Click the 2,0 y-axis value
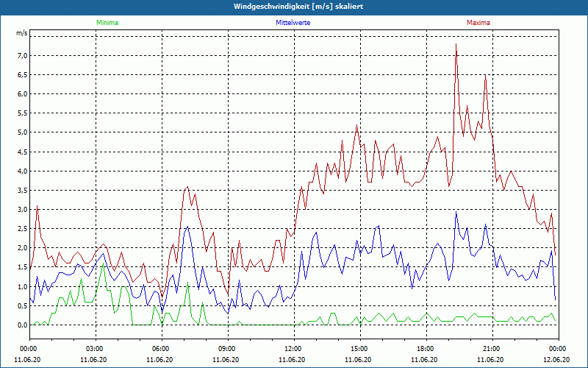This screenshot has height=368, width=588. [x=23, y=248]
